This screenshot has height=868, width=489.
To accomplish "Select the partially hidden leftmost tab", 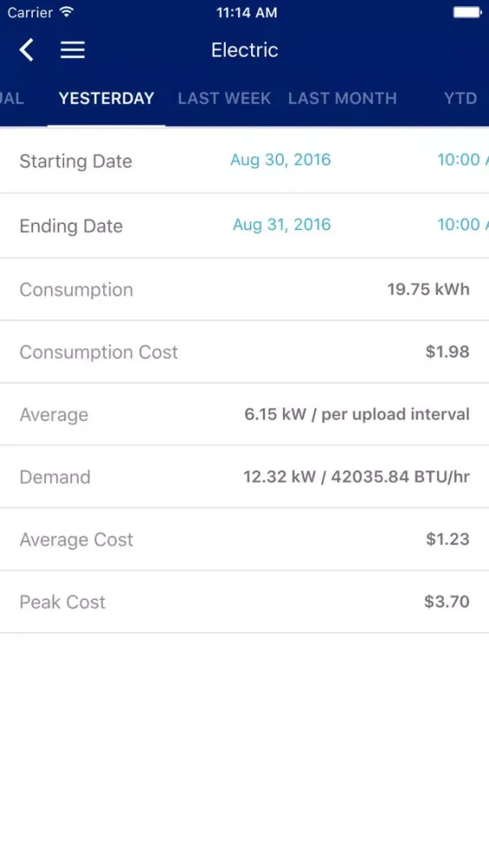I will [11, 98].
